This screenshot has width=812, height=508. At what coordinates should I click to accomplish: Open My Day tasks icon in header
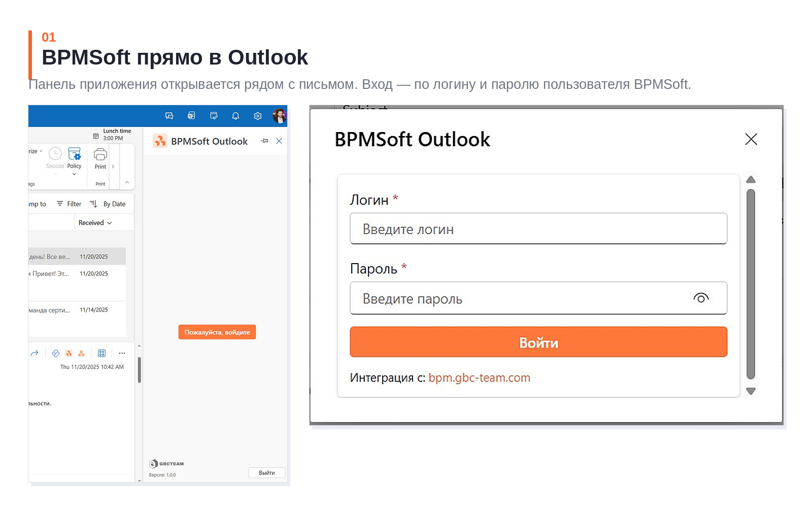214,116
